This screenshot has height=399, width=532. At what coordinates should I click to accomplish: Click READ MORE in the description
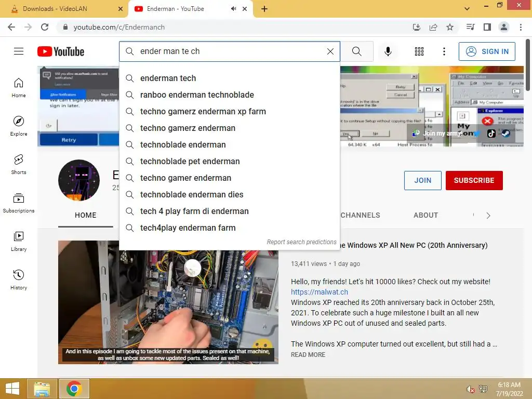[308, 354]
